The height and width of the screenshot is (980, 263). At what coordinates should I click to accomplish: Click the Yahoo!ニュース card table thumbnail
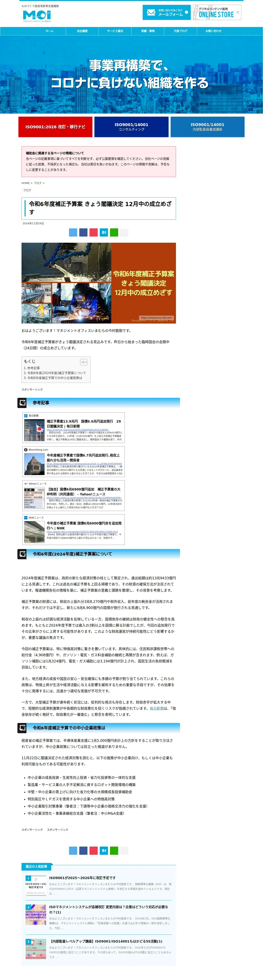click(x=34, y=498)
